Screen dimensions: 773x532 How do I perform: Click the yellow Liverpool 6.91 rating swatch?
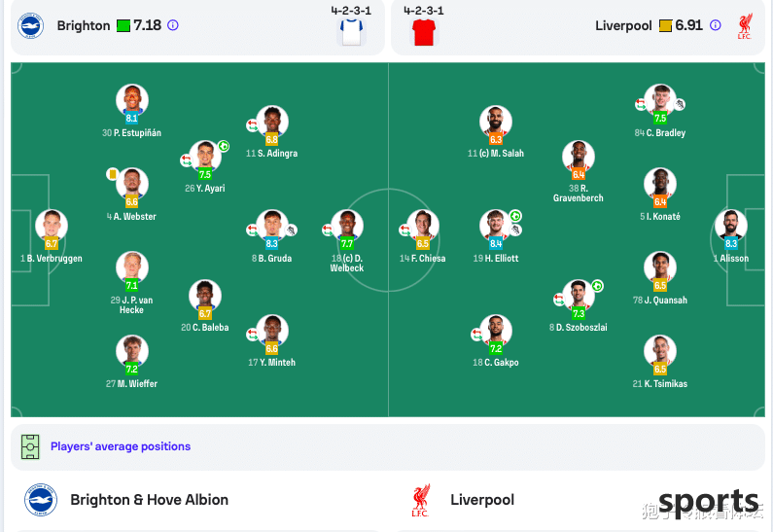coord(665,25)
